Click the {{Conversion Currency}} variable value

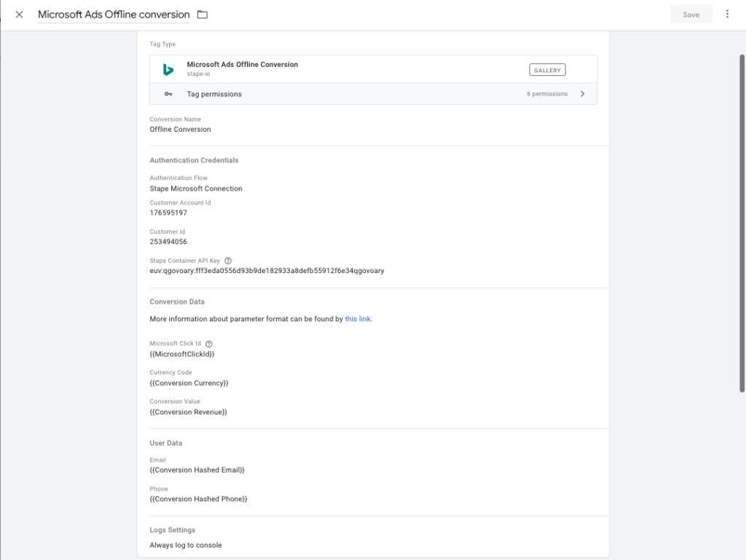click(x=189, y=383)
